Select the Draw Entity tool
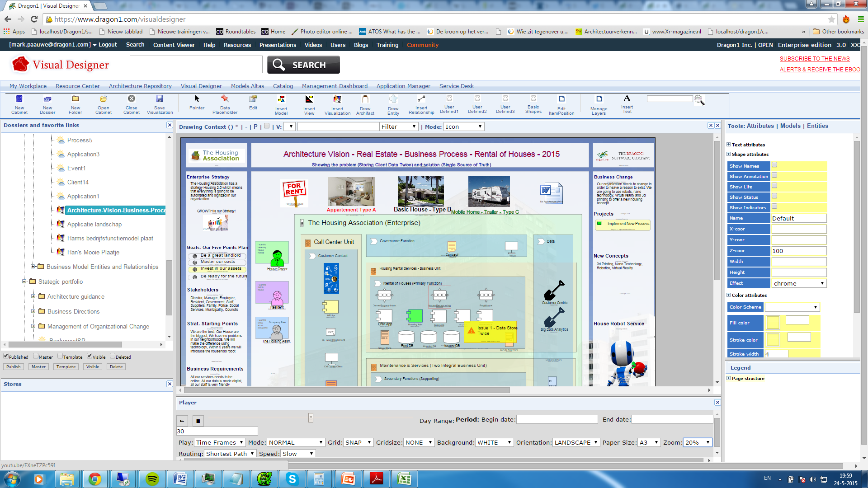The width and height of the screenshot is (868, 488). tap(393, 104)
